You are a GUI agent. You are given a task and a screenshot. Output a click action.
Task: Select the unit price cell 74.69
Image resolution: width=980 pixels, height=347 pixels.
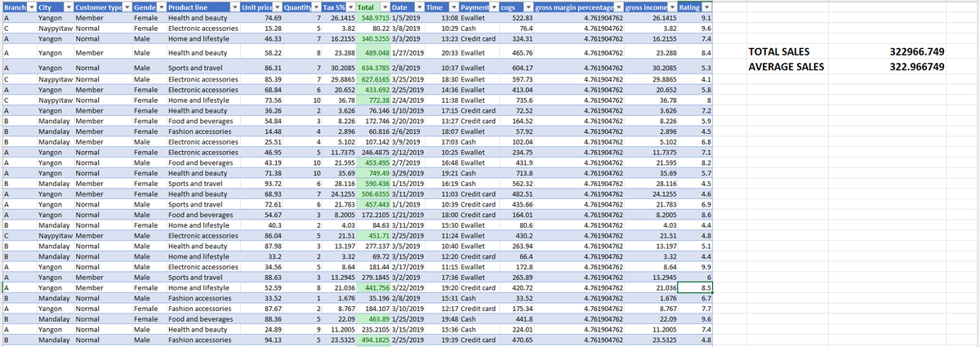(260, 17)
